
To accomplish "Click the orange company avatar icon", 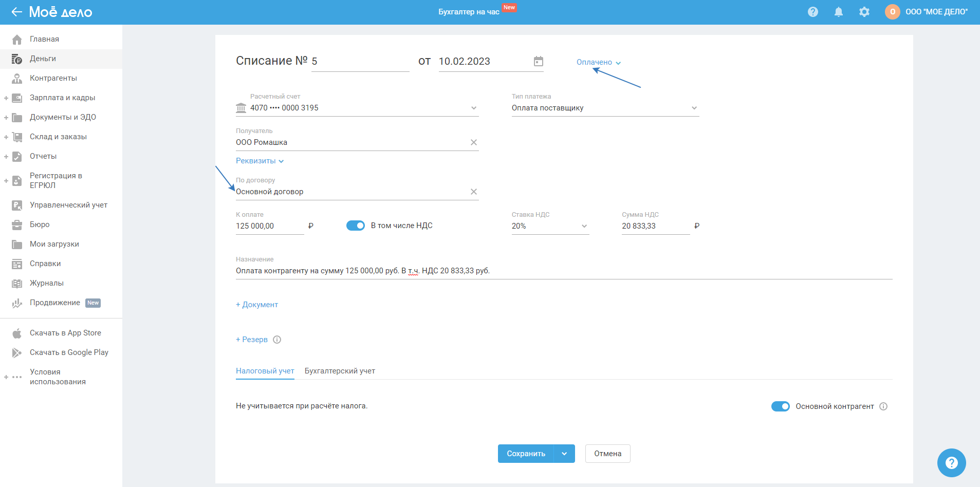I will [x=893, y=12].
